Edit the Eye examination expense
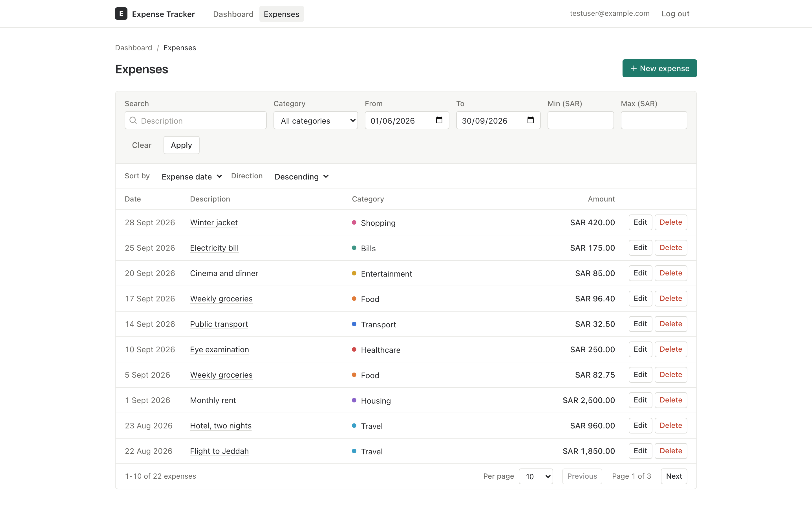 [x=640, y=349]
